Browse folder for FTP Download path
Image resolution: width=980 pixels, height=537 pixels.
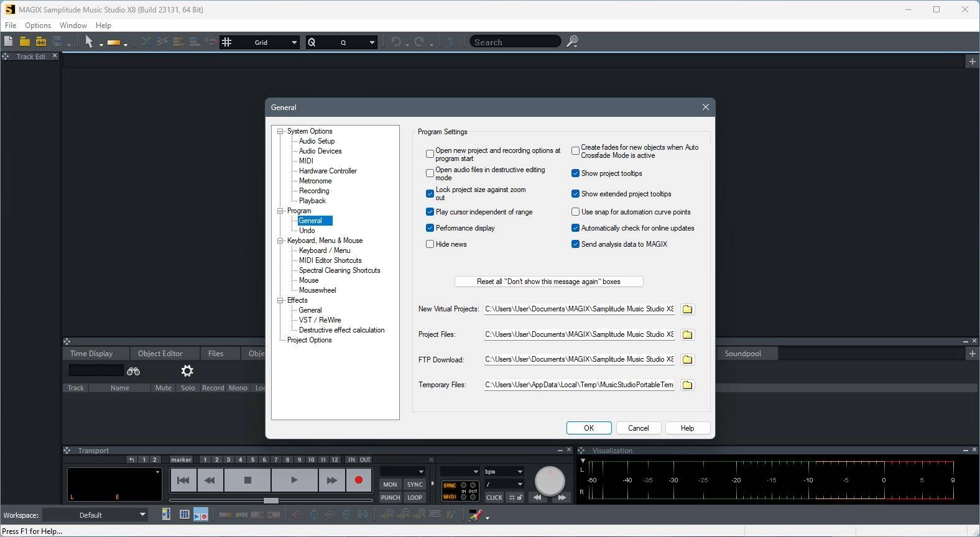click(x=687, y=359)
